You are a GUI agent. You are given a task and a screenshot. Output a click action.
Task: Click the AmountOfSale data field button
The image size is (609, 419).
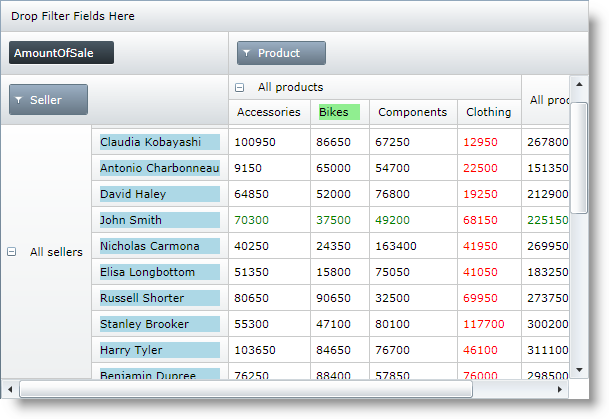point(60,53)
